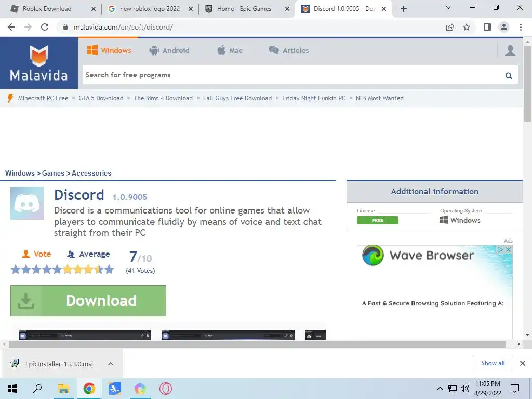Click the share page icon
This screenshot has width=532, height=399.
(450, 27)
